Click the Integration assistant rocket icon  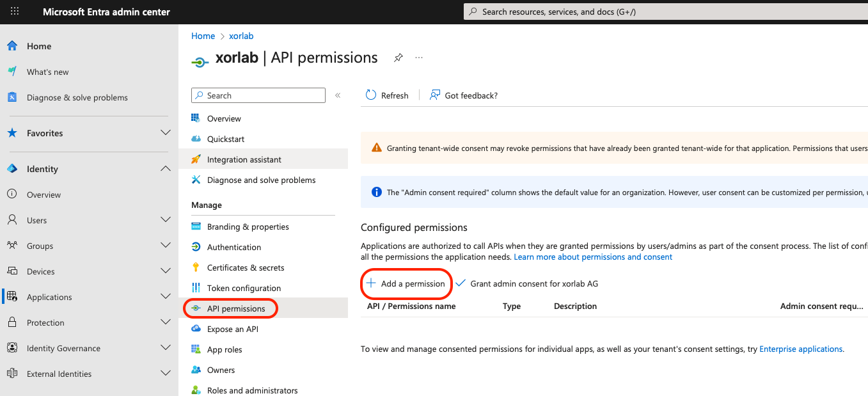click(196, 159)
